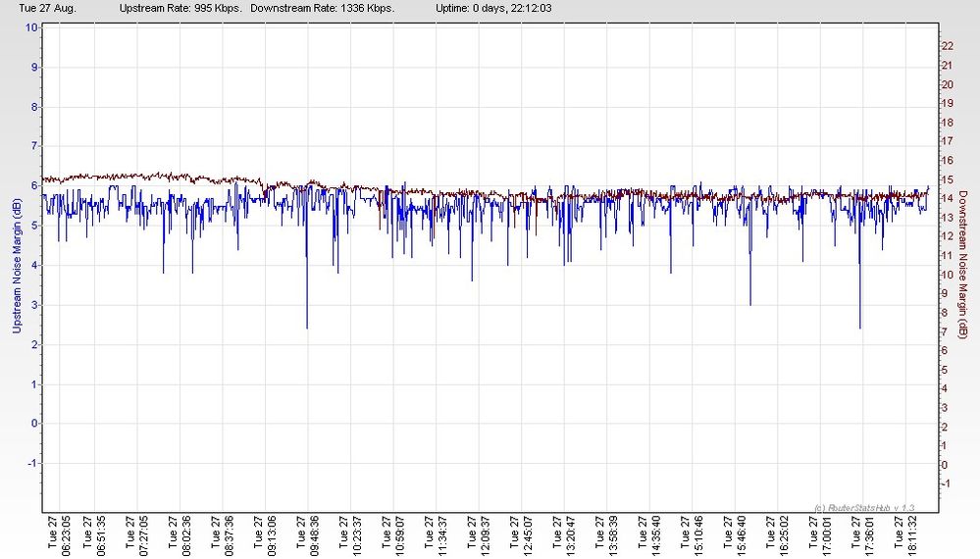
Task: Select the 11 tick on the downstream axis
Action: click(948, 255)
